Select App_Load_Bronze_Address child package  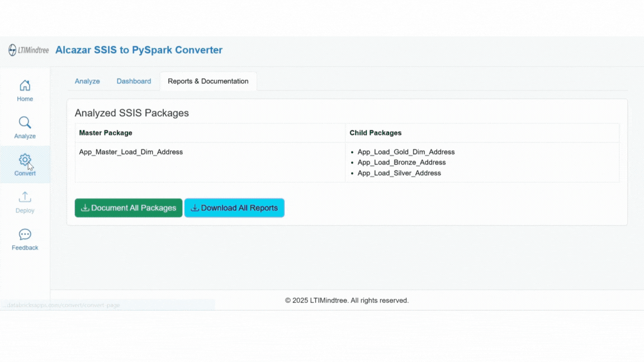coord(401,163)
